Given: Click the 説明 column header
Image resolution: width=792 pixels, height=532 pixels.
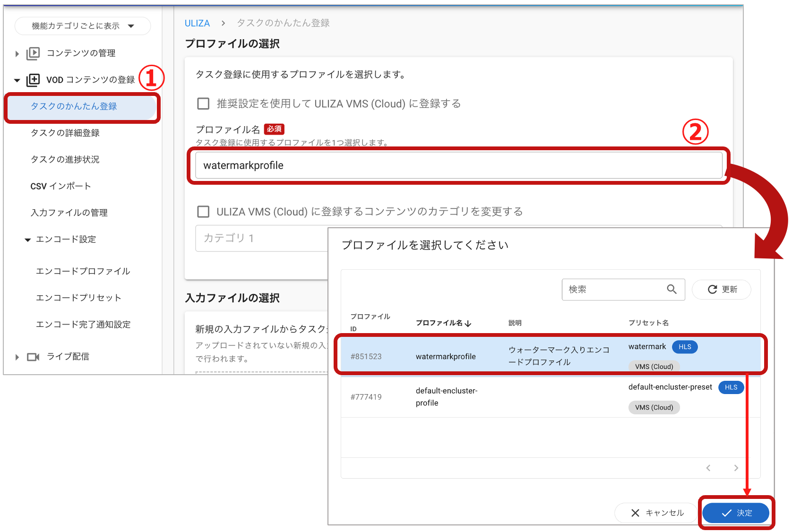Looking at the screenshot, I should (515, 323).
